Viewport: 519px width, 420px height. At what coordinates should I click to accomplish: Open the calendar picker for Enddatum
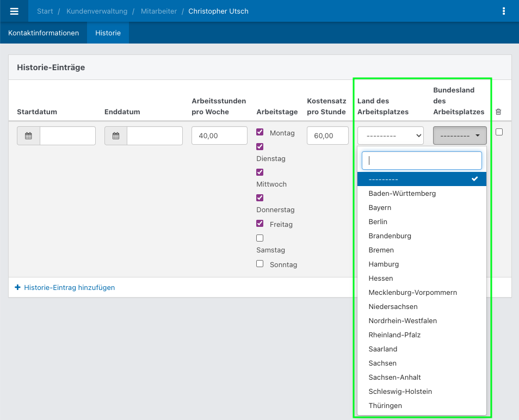click(x=115, y=135)
